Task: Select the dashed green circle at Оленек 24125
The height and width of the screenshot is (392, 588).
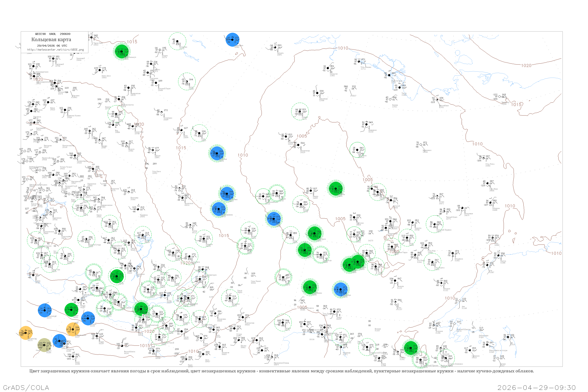Action: (300, 112)
